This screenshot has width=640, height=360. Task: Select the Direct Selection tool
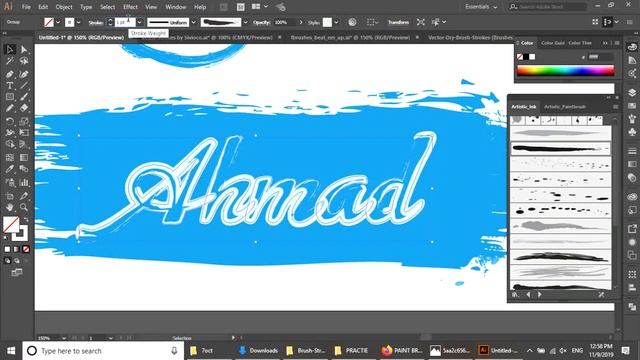tap(24, 49)
